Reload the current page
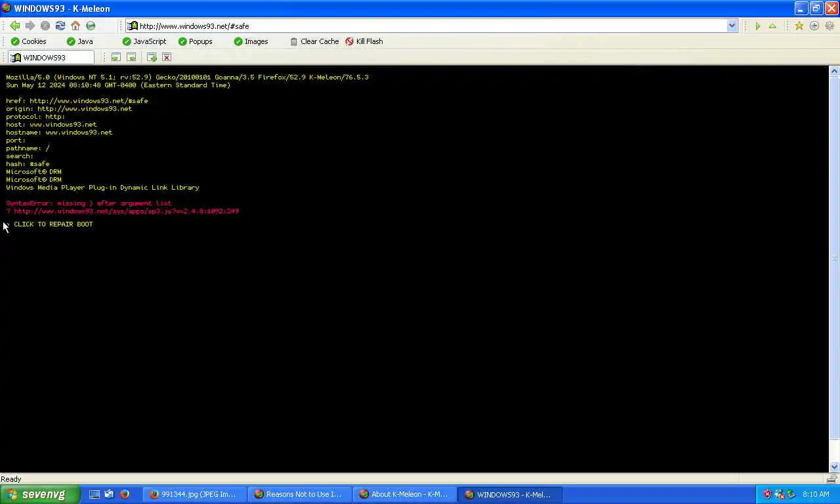 60,26
